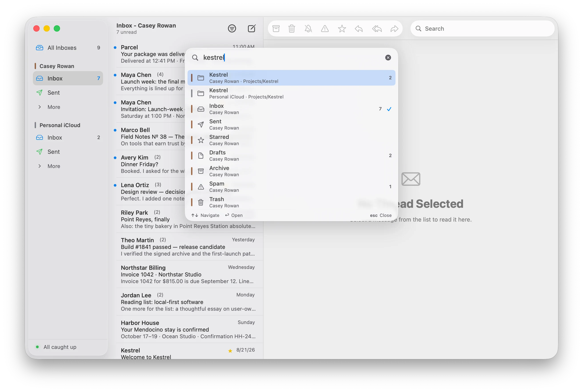583x392 pixels.
Task: Open Kestrel folder under Personal iCloud
Action: 291,93
